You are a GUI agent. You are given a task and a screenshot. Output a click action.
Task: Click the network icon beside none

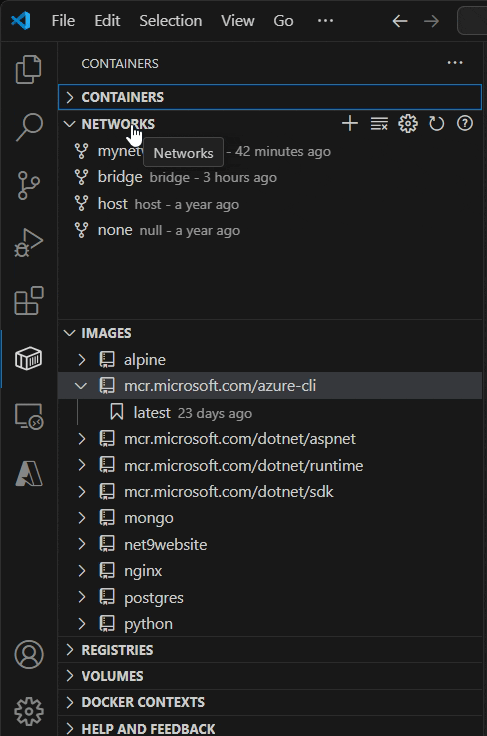(82, 230)
